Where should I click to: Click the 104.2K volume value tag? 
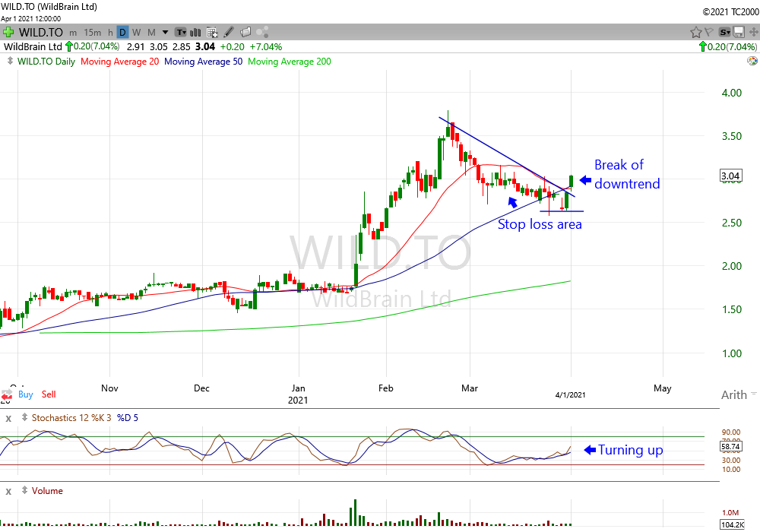(733, 524)
